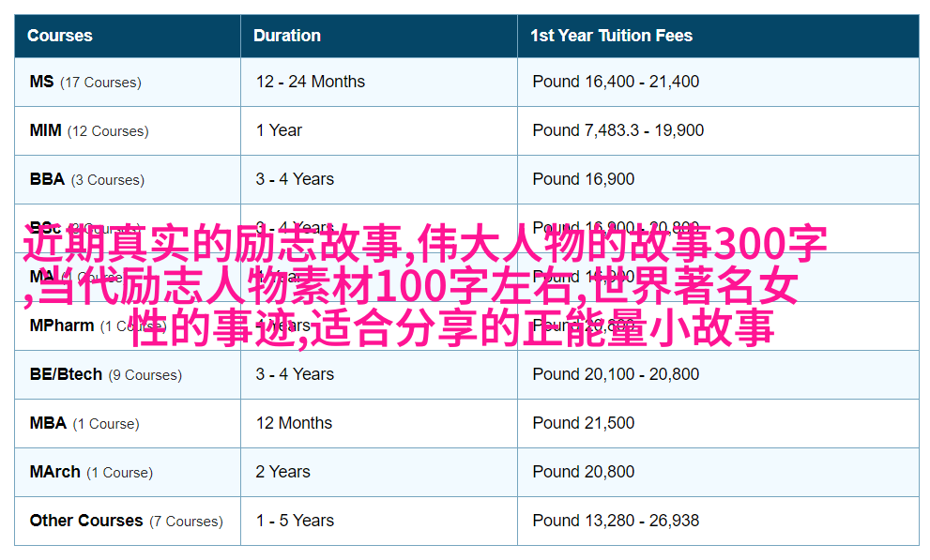930x560 pixels.
Task: Open the BBA course link
Action: click(x=48, y=179)
